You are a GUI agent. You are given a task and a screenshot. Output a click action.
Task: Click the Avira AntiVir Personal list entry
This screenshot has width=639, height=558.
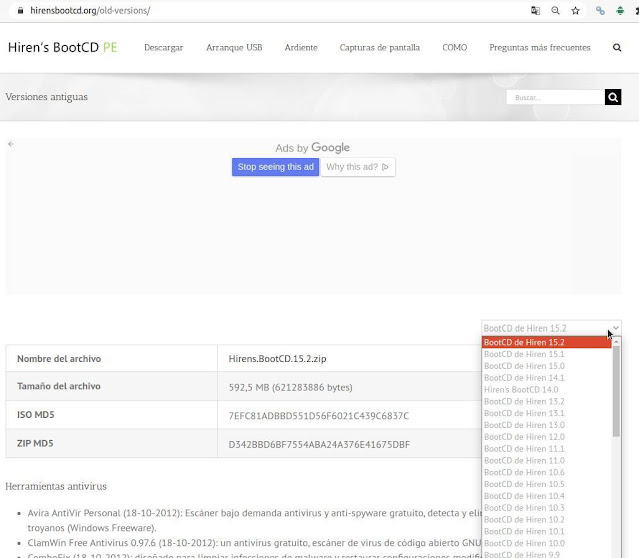[x=254, y=521]
